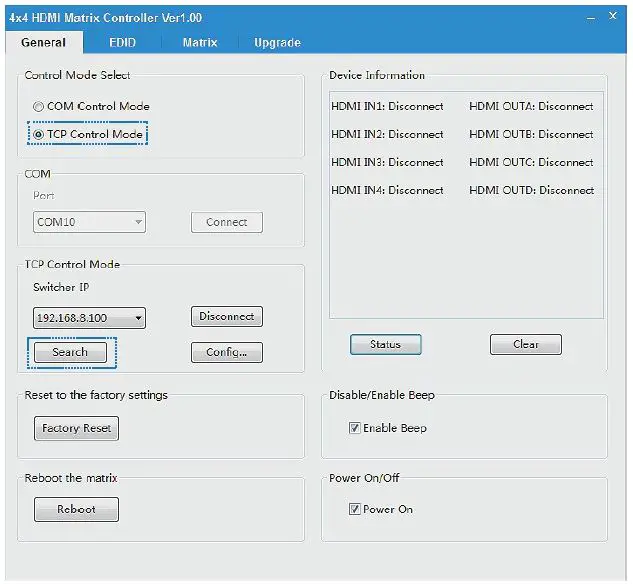Expand the Switcher IP 192.168.8.100 dropdown
633x584 pixels.
[89, 318]
